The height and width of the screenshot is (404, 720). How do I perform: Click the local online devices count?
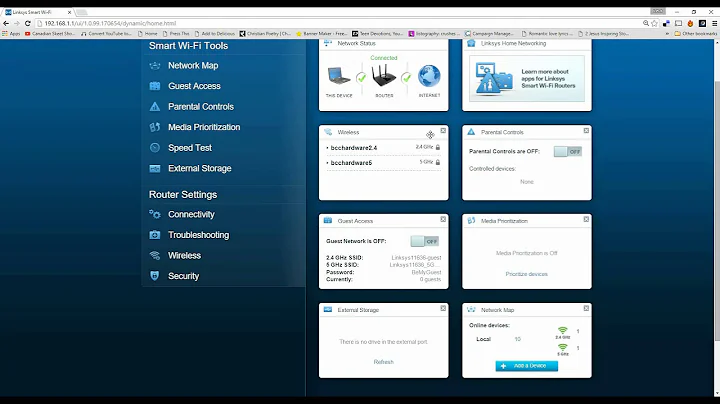click(518, 339)
